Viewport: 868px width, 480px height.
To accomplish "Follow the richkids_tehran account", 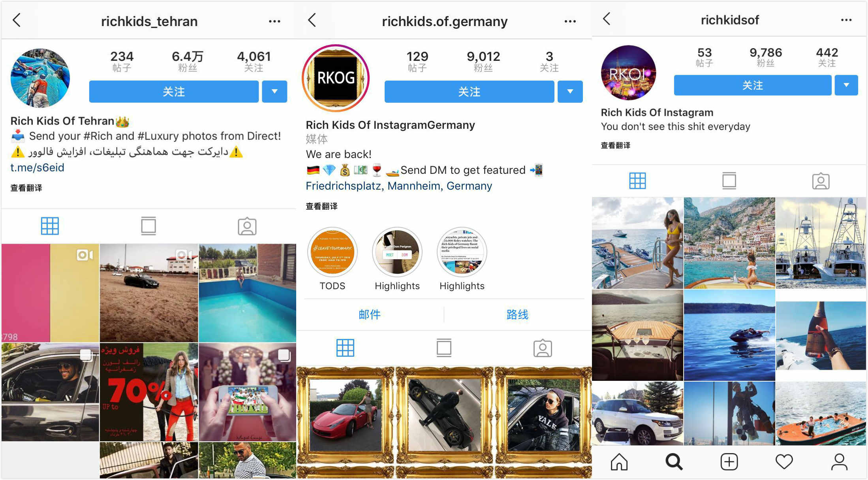I will click(174, 92).
